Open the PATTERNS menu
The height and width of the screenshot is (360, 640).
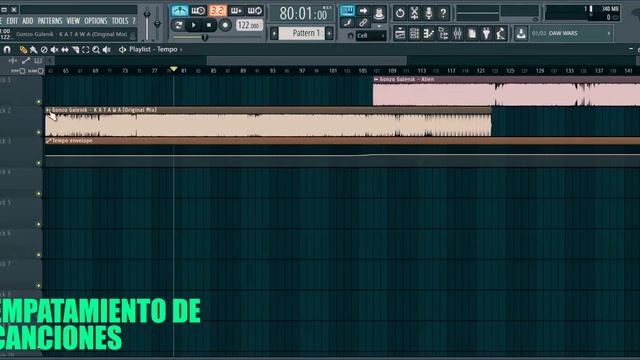click(x=50, y=21)
